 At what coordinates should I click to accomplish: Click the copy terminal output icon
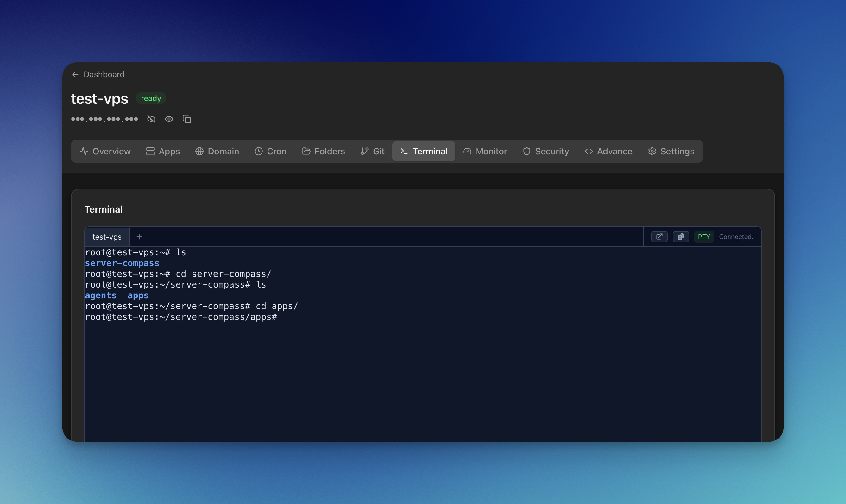coord(680,237)
